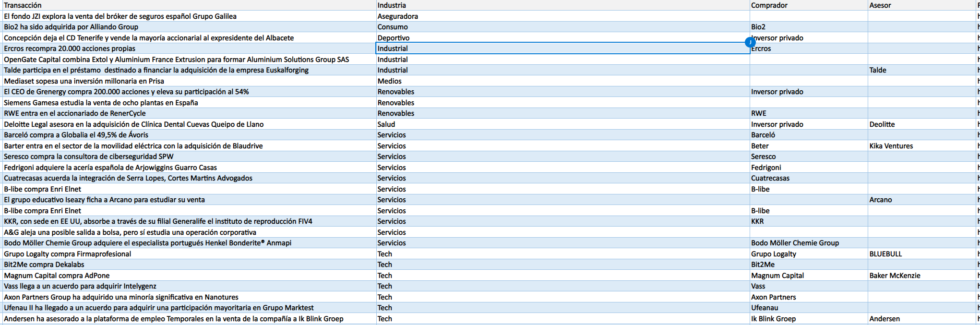This screenshot has height=325, width=980.
Task: Select the RWE cell in the Comprador column
Action: click(809, 113)
